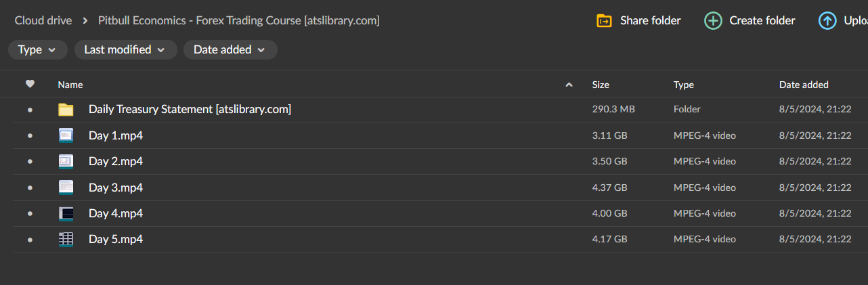The image size is (868, 285).
Task: Click the Share folder icon
Action: (x=604, y=21)
